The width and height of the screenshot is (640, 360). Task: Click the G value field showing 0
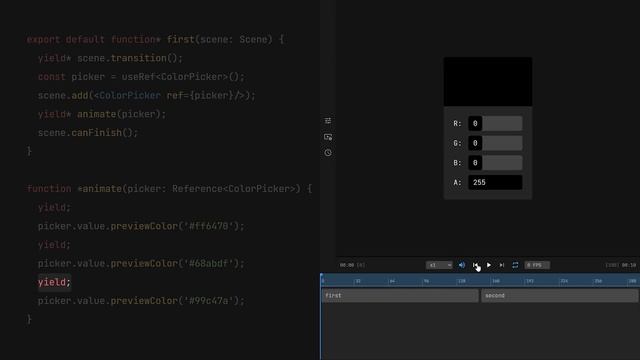click(495, 143)
